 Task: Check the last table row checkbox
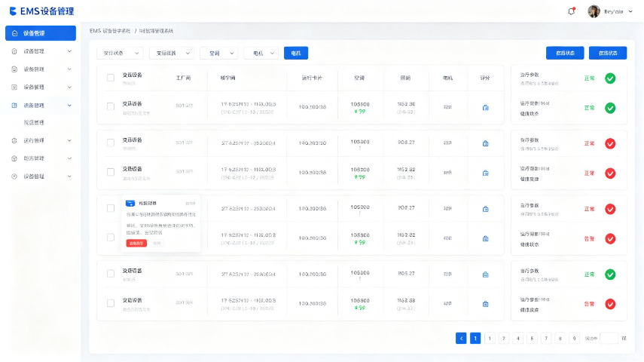111,303
